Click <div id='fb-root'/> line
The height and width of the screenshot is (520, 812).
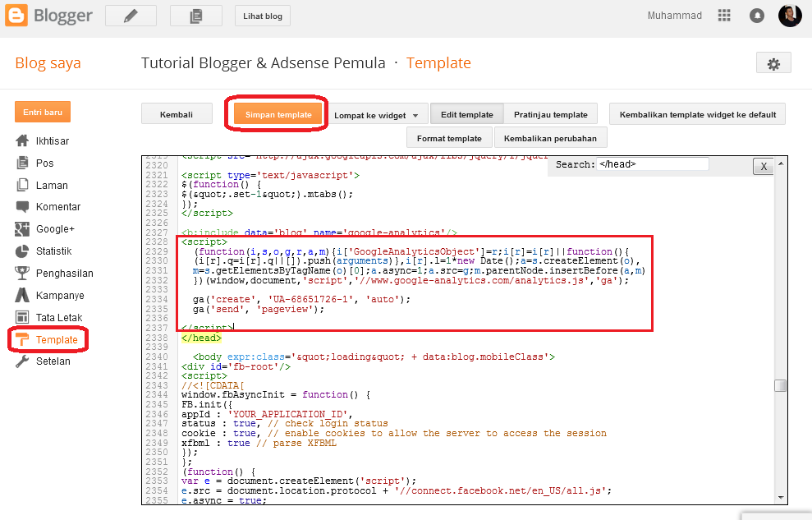point(236,366)
